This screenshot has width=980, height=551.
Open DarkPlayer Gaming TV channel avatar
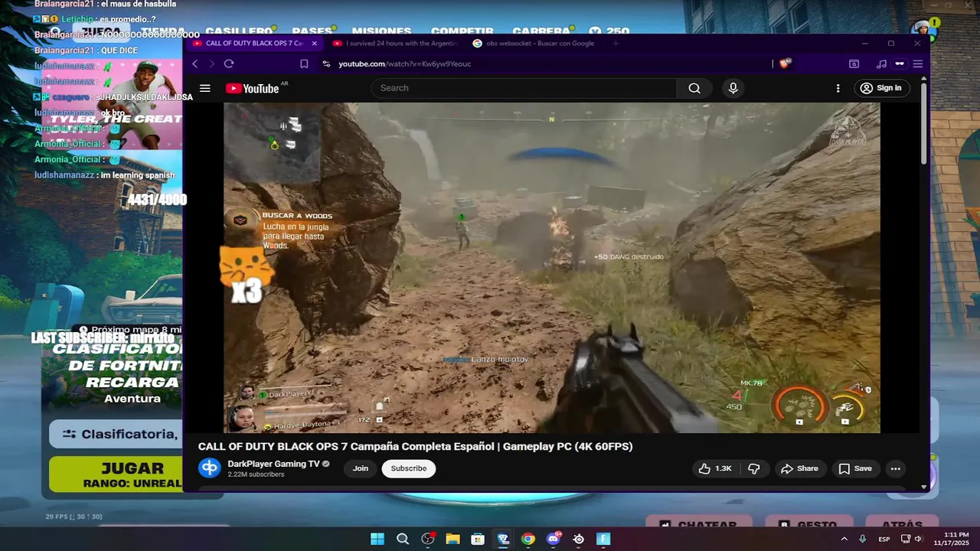click(x=209, y=468)
